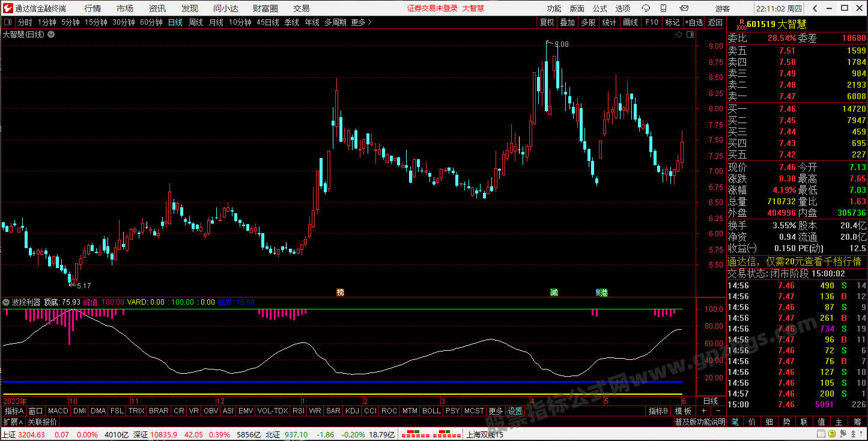Screen dimensions: 868x441
Task: Open the 设置 indicator settings
Action: tap(515, 411)
